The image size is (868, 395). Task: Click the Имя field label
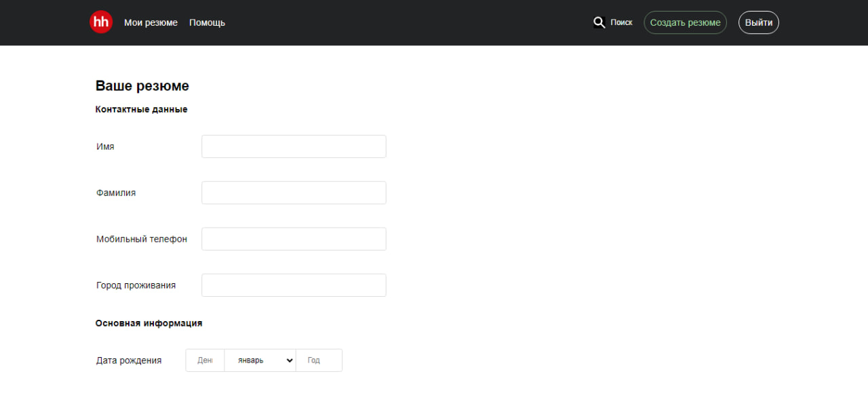click(105, 146)
